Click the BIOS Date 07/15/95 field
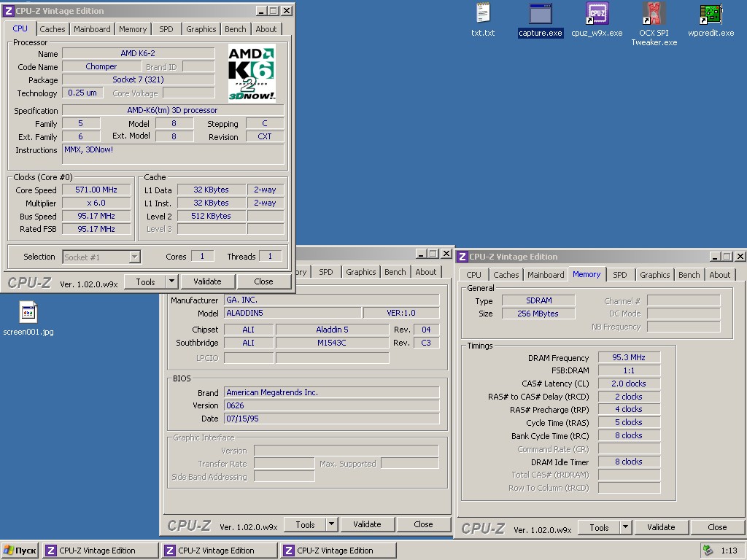The height and width of the screenshot is (560, 747). 331,419
